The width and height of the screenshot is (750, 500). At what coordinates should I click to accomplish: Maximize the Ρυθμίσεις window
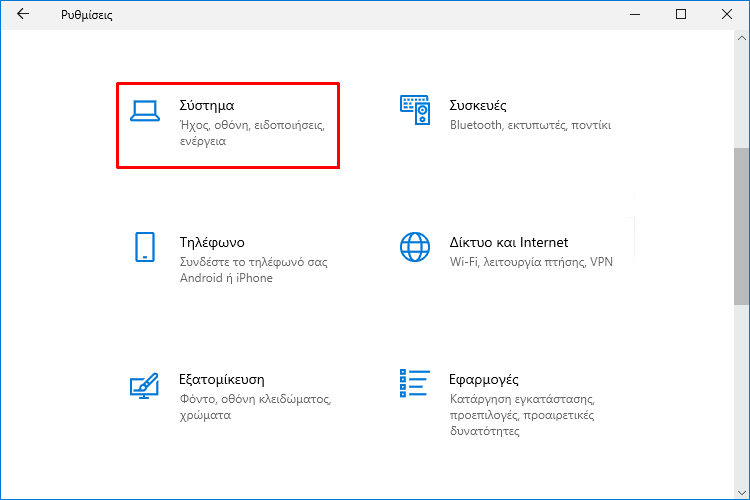pyautogui.click(x=681, y=14)
